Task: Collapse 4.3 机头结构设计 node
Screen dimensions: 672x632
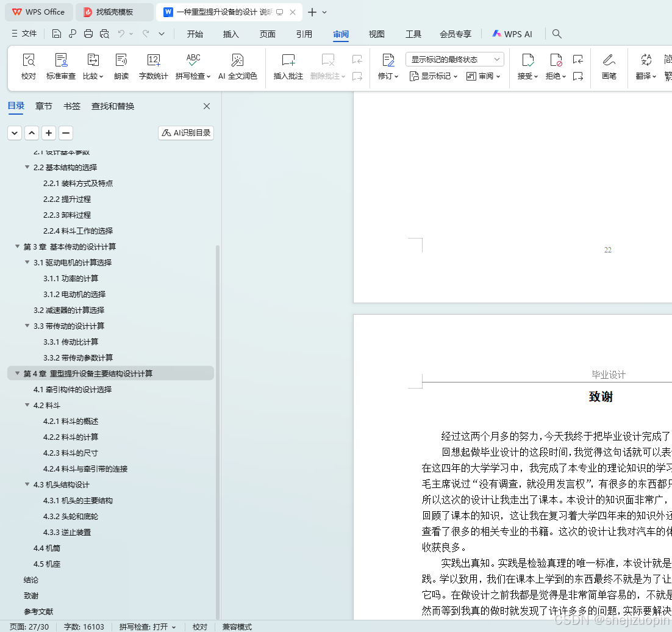Action: pyautogui.click(x=27, y=484)
